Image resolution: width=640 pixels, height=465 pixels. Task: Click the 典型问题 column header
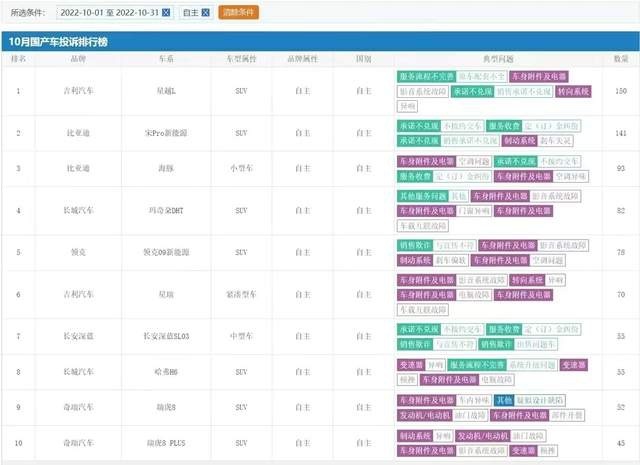tap(498, 59)
